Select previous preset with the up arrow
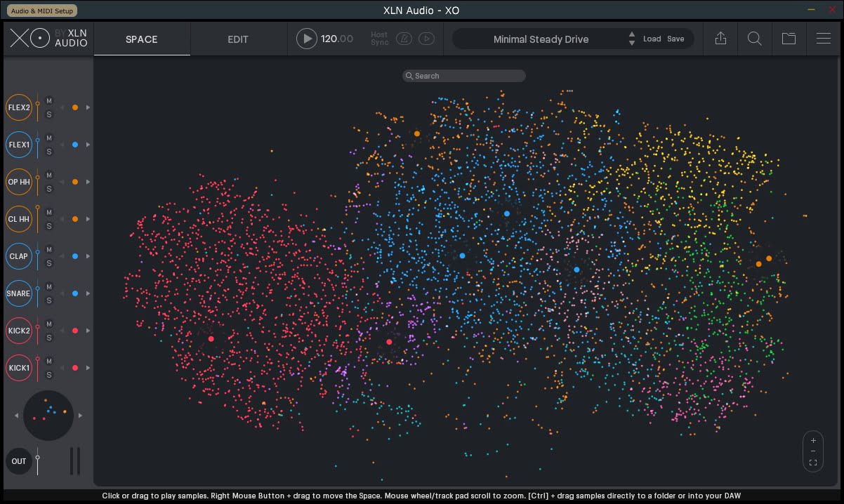 click(x=632, y=34)
